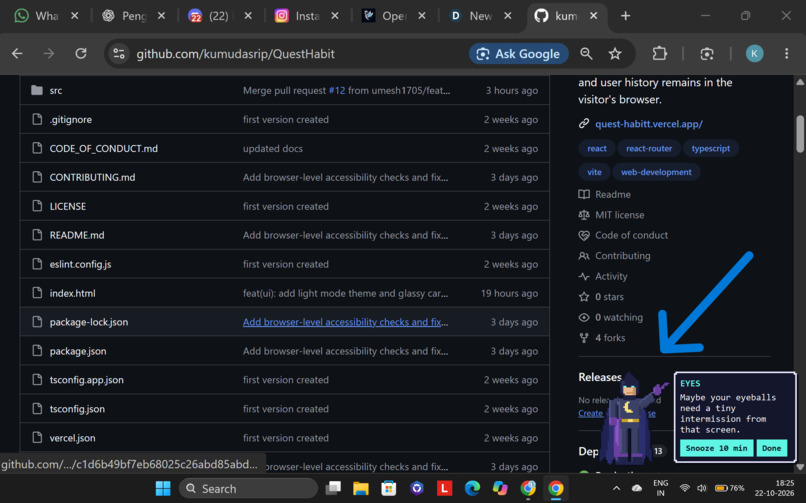
Task: Select the typescript topic tag
Action: [710, 148]
